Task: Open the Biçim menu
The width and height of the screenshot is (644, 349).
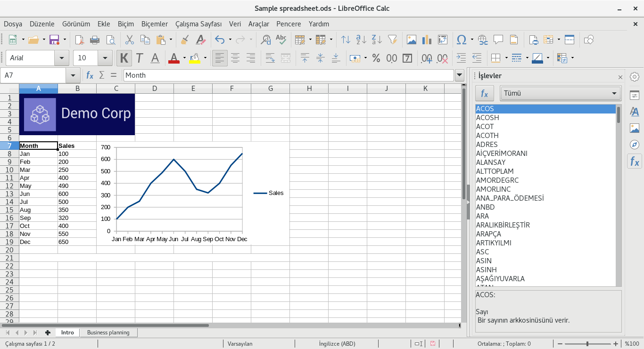Action: coord(125,24)
